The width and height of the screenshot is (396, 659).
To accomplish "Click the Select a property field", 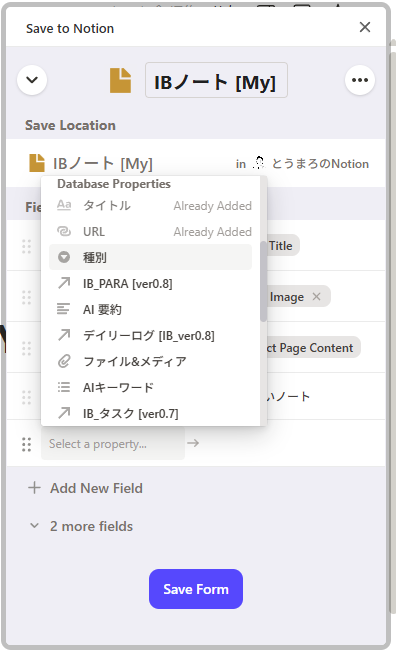I will click(x=113, y=444).
